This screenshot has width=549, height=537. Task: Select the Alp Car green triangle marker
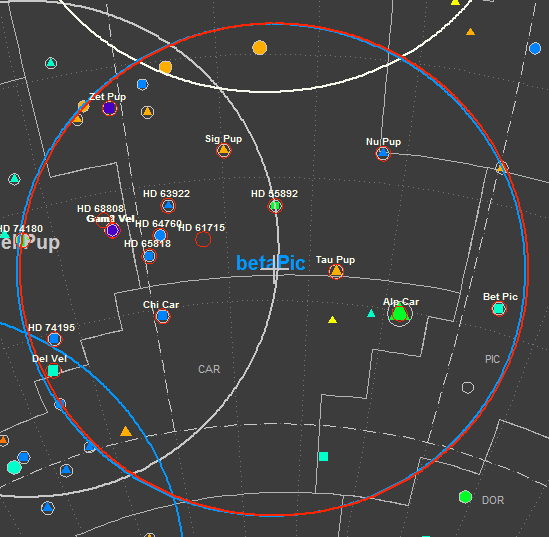coord(399,313)
